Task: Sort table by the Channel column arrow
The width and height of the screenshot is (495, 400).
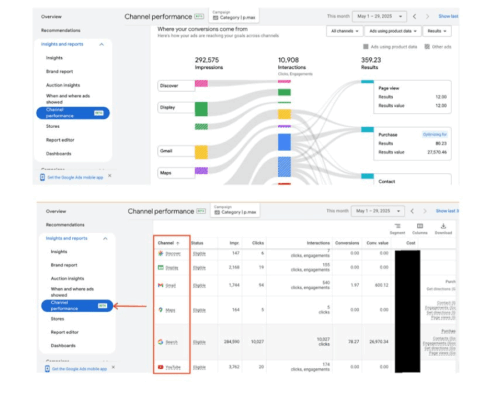Action: click(x=178, y=243)
